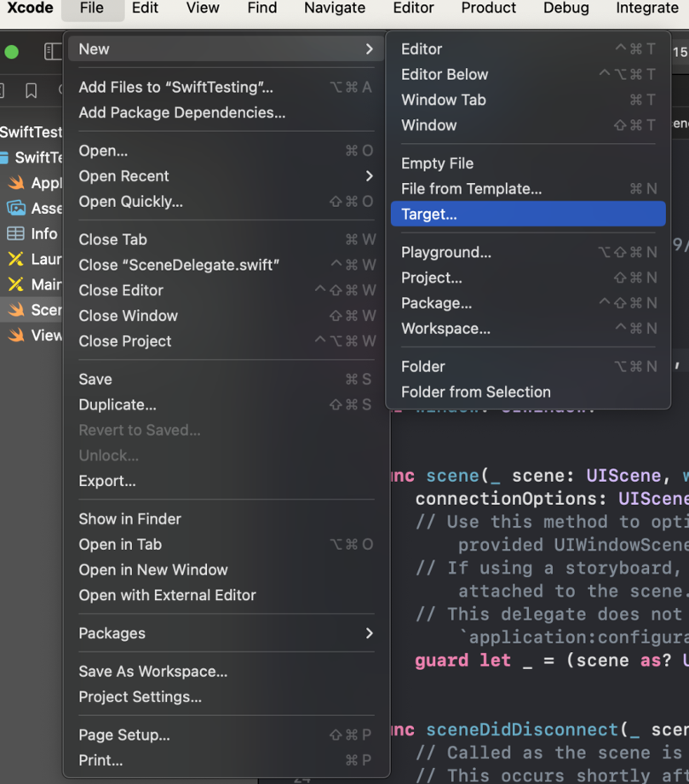Screen dimensions: 689x784
Task: Select Add Files to "SwiftTesting"...
Action: [x=227, y=87]
